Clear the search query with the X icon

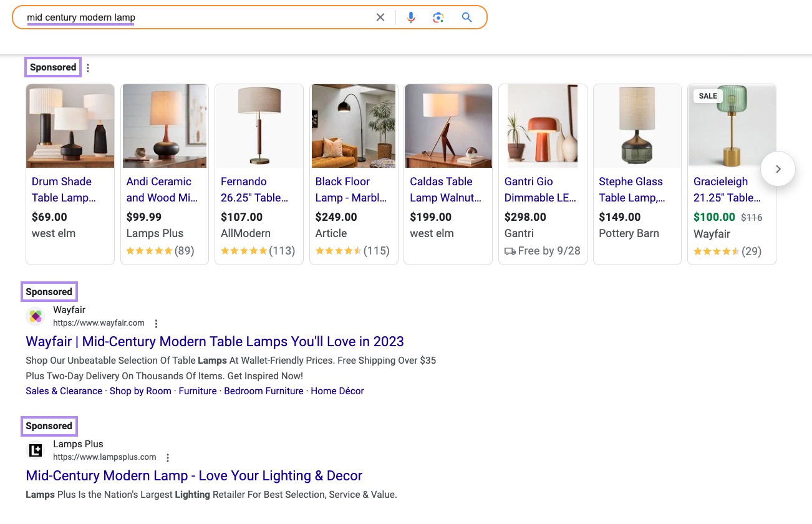tap(380, 17)
